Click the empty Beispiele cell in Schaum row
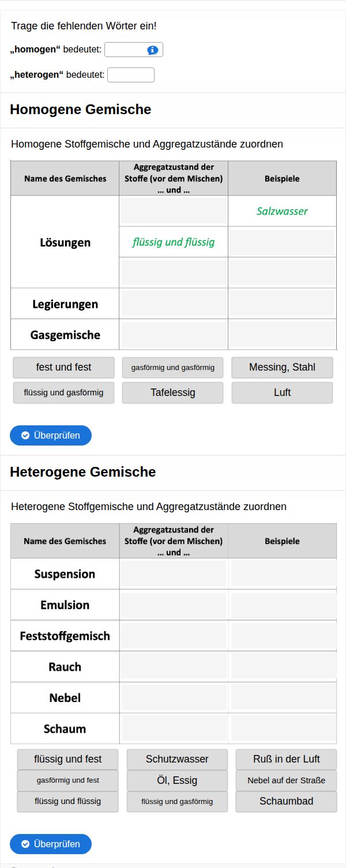The image size is (346, 868). 284,729
